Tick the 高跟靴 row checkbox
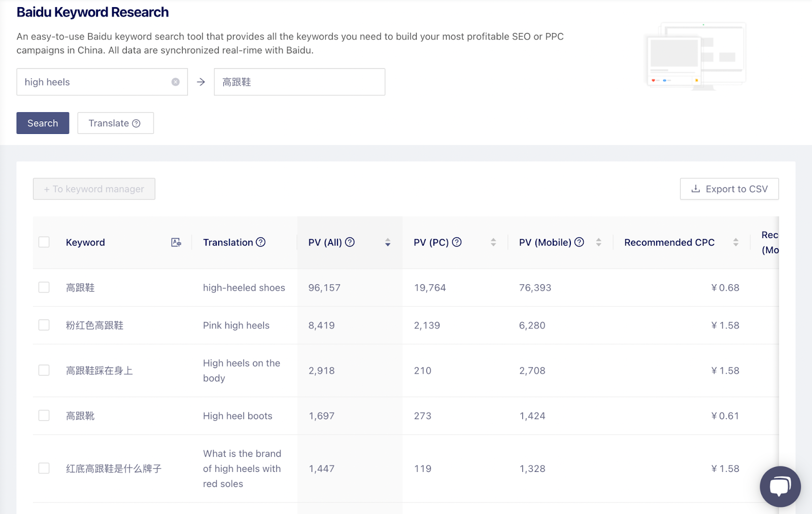Viewport: 812px width, 514px height. tap(44, 416)
